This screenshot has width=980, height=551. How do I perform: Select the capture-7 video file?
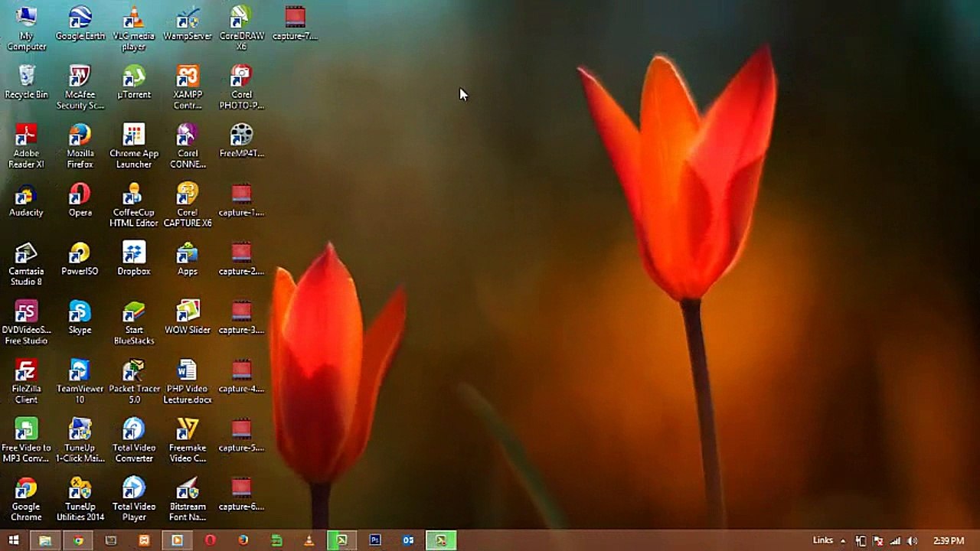[x=295, y=23]
